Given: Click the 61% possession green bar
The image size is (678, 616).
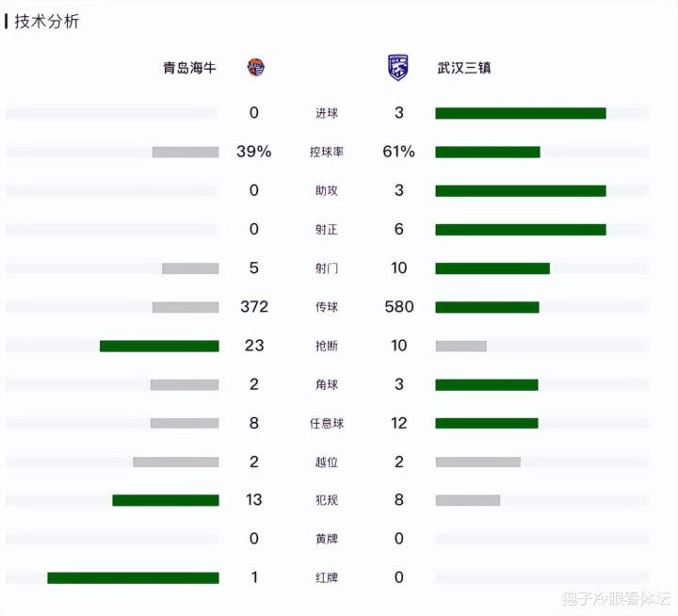Looking at the screenshot, I should (x=488, y=153).
